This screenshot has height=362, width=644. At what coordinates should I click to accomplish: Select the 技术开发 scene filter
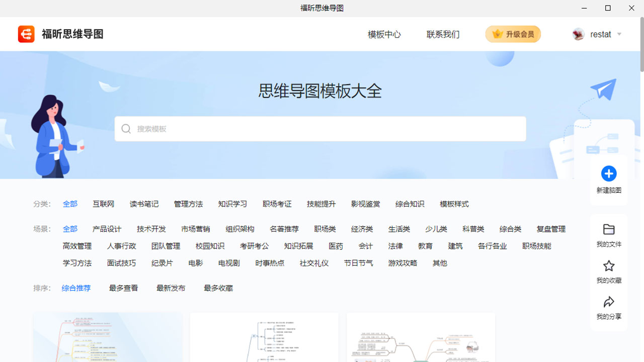(x=151, y=229)
